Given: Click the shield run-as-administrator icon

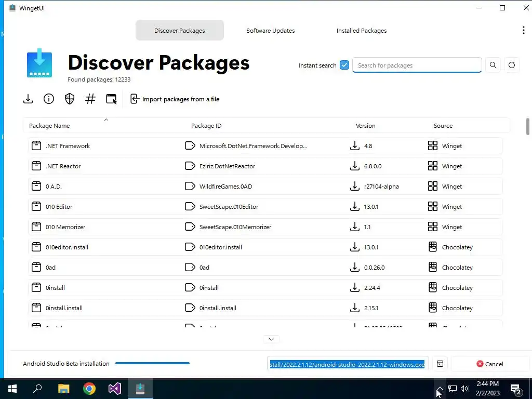Looking at the screenshot, I should click(x=70, y=99).
